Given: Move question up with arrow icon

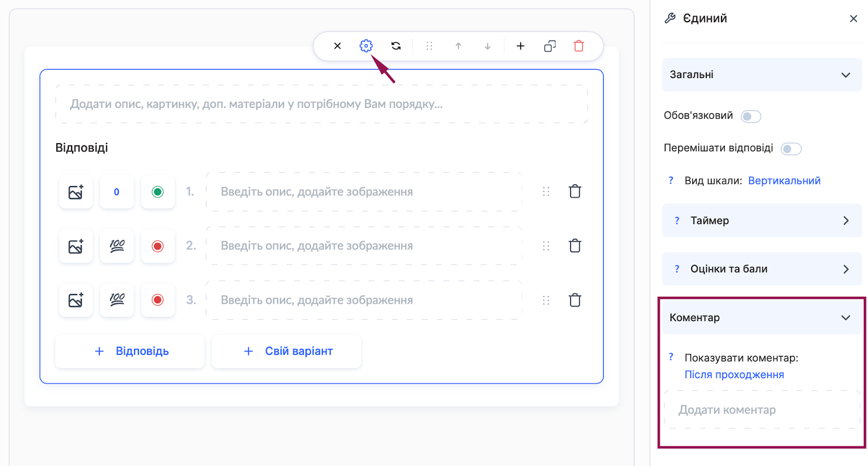Looking at the screenshot, I should (x=458, y=46).
